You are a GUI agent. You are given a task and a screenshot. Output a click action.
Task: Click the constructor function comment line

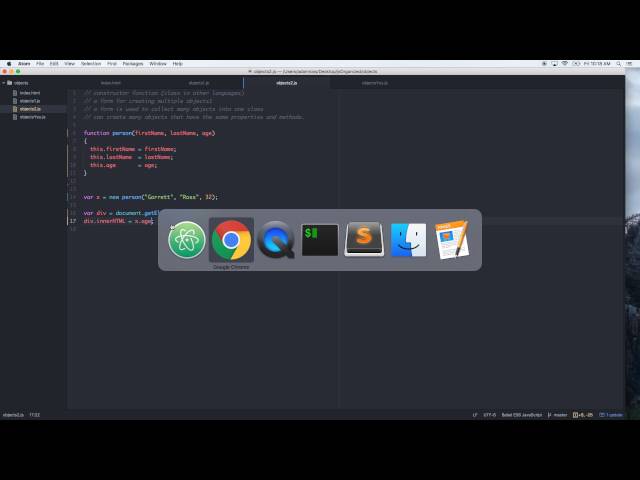[164, 93]
